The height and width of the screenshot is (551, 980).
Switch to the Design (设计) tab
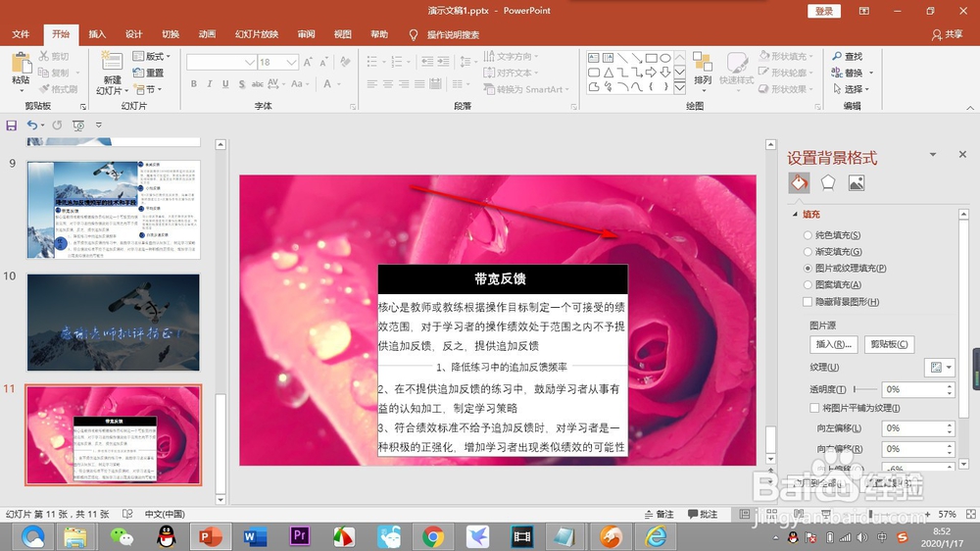coord(133,34)
